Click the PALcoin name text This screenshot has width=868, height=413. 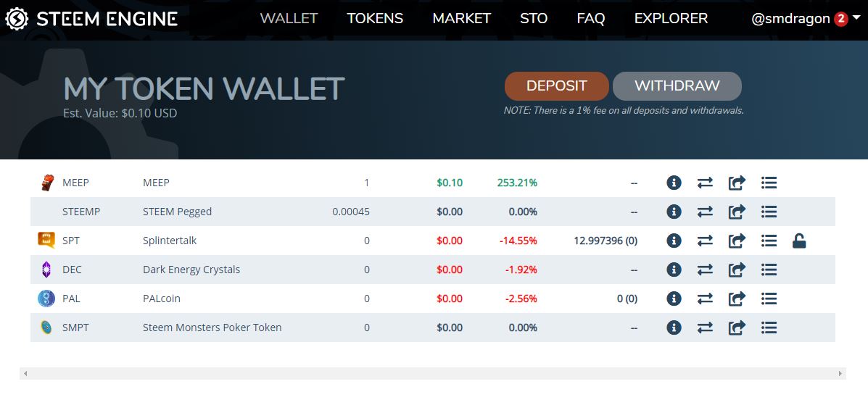(x=162, y=299)
